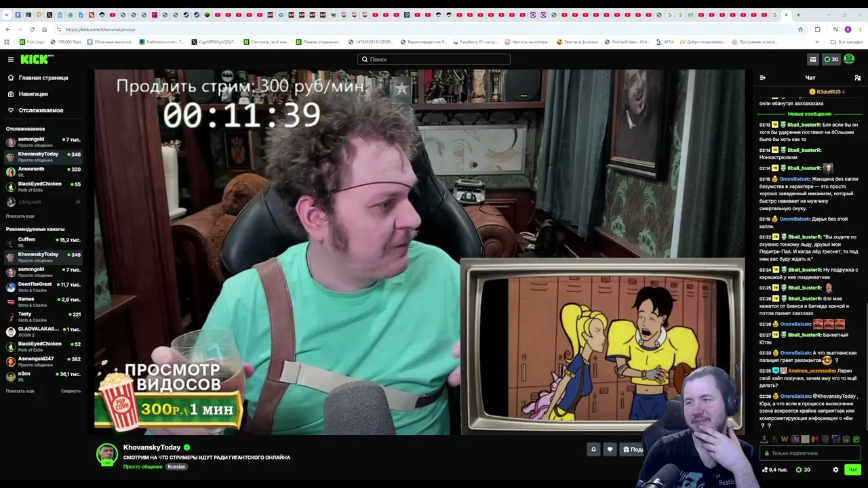Jump to Новые сообщения divider in chat
This screenshot has width=868, height=488.
tap(810, 114)
